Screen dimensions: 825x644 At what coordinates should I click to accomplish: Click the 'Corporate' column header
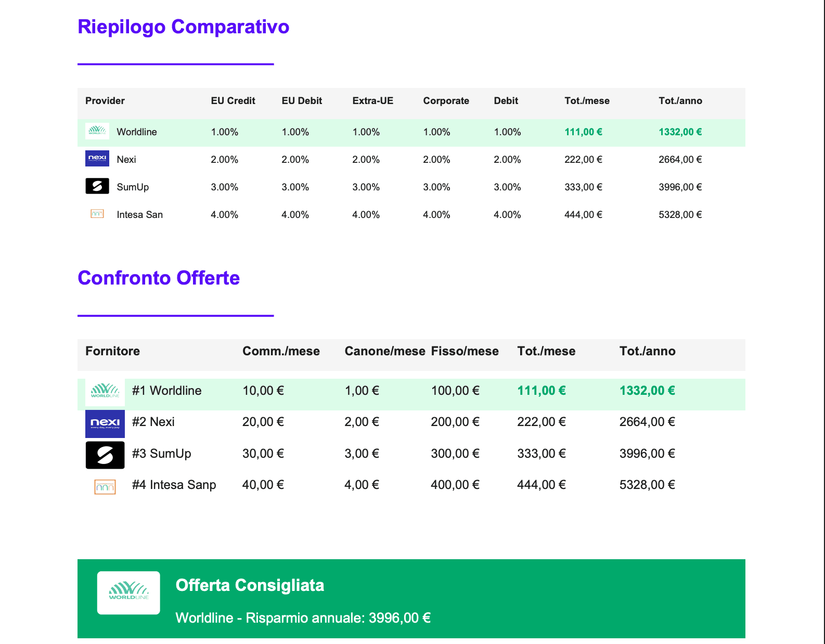coord(446,101)
